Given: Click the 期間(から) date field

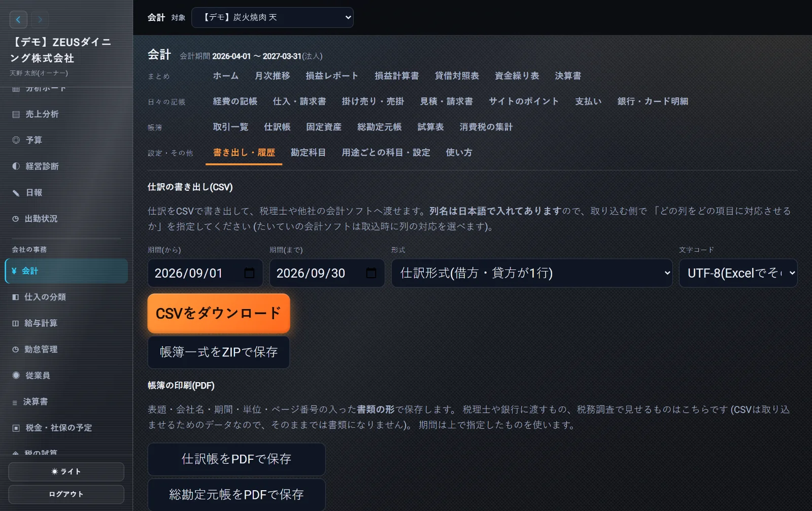Looking at the screenshot, I should tap(206, 273).
